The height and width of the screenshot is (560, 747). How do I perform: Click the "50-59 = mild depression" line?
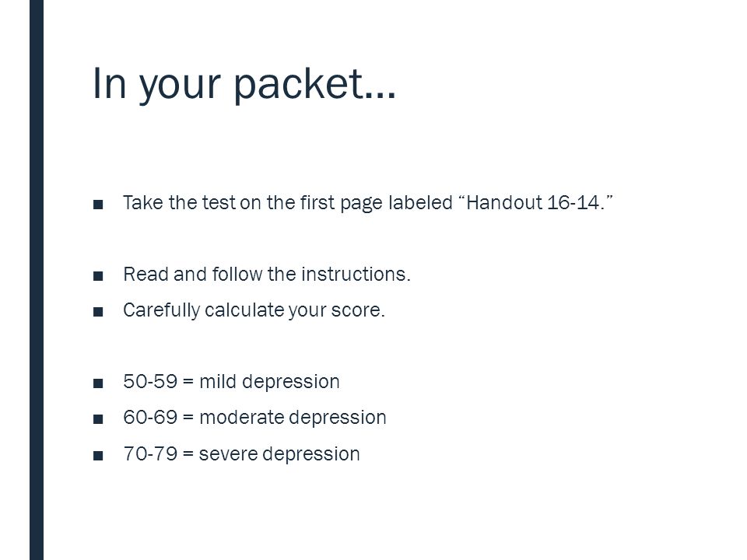click(x=231, y=382)
